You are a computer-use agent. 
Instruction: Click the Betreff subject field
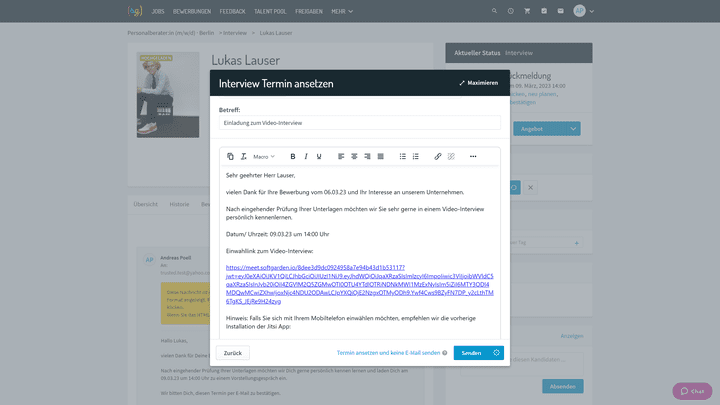359,123
